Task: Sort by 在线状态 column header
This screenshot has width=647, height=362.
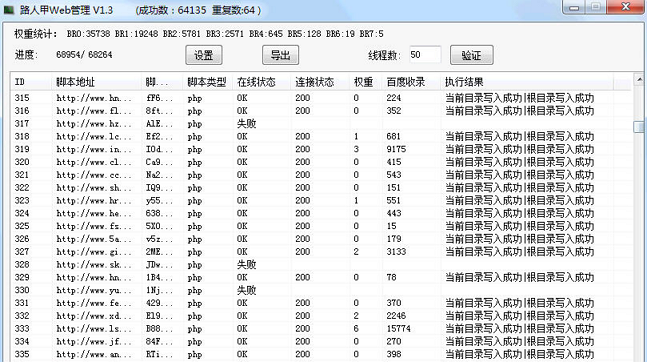Action: pyautogui.click(x=261, y=82)
